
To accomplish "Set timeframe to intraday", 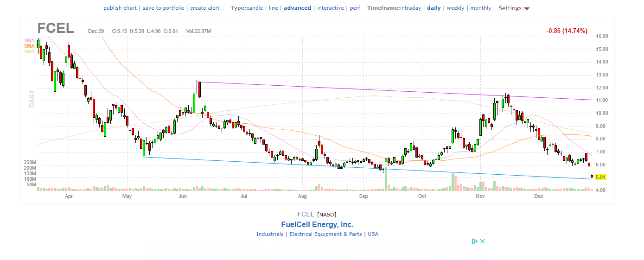I will pos(411,8).
